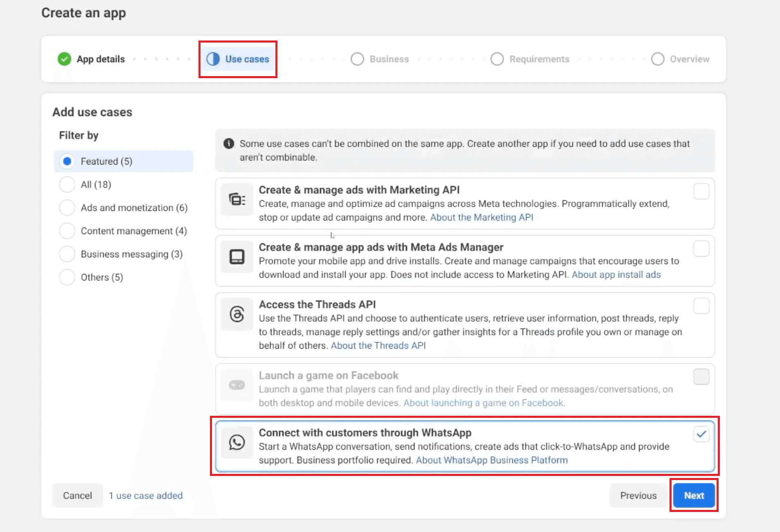Click the half-filled Use cases step icon
780x532 pixels.
pos(213,59)
